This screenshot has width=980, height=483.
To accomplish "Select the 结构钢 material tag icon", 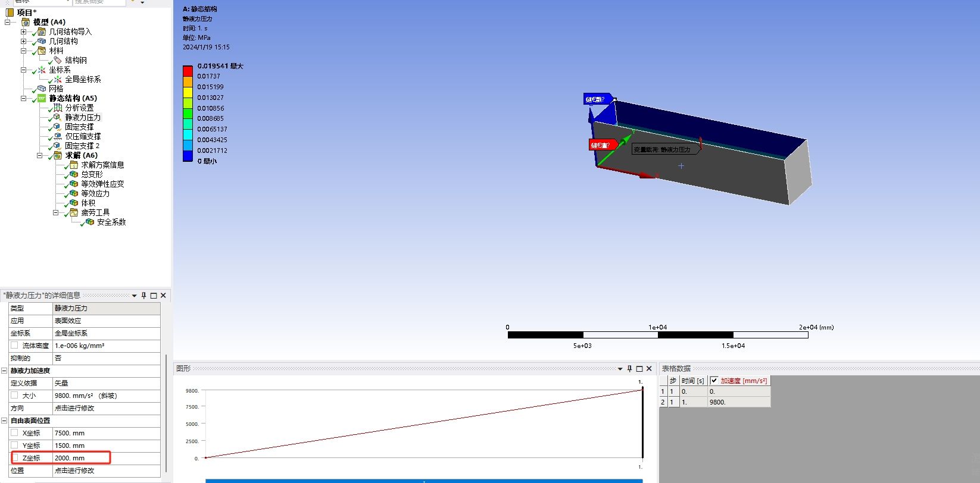I will coord(58,60).
